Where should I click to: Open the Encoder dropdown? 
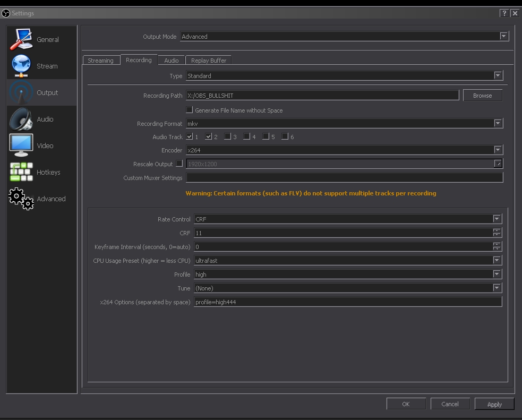pyautogui.click(x=345, y=150)
